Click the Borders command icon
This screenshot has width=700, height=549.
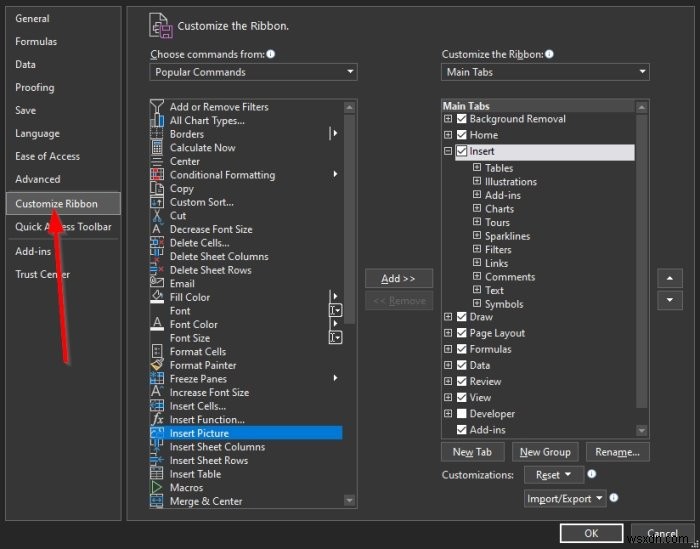(157, 134)
